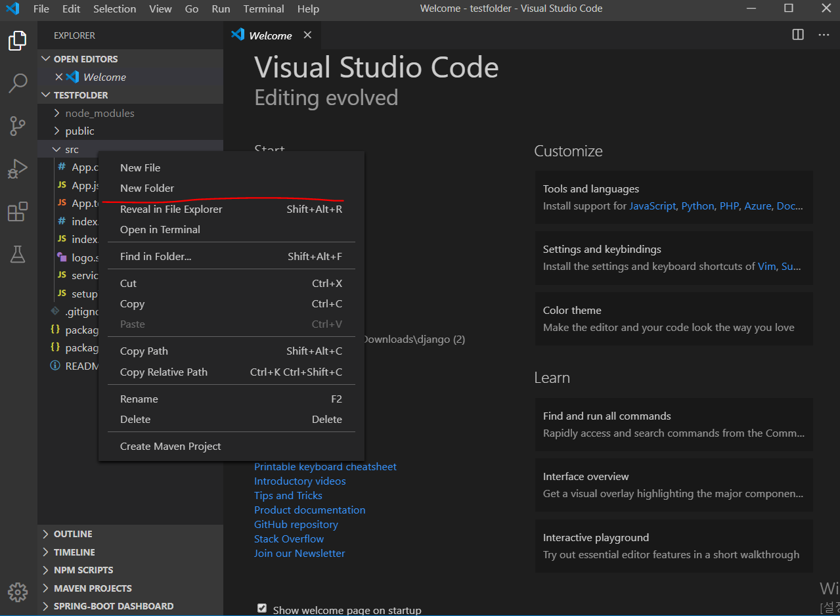Open the Run and Debug view
840x616 pixels.
(x=18, y=169)
